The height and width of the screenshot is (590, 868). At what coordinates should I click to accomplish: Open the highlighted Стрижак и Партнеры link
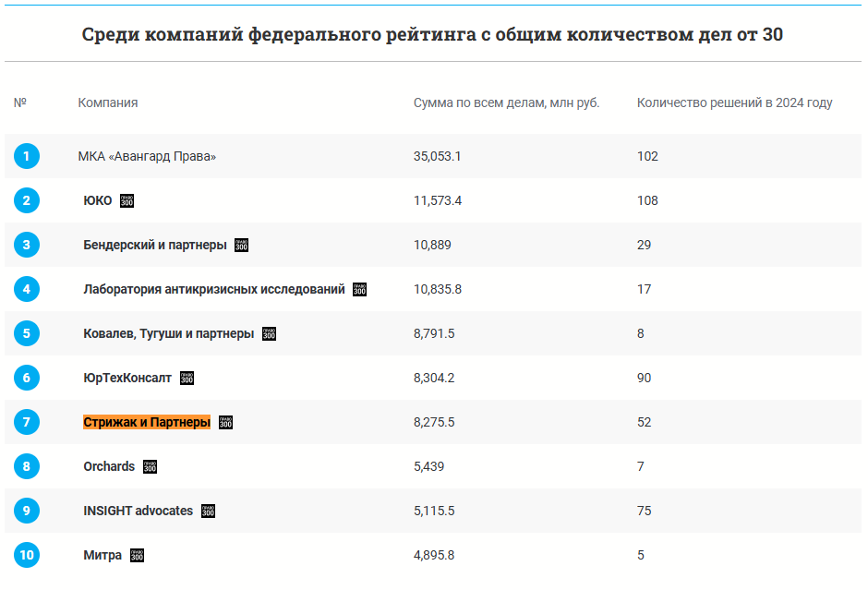(x=147, y=422)
